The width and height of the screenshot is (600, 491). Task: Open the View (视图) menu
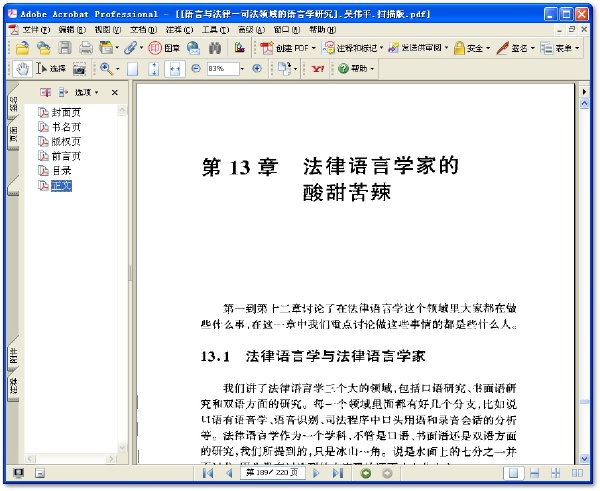[x=108, y=29]
